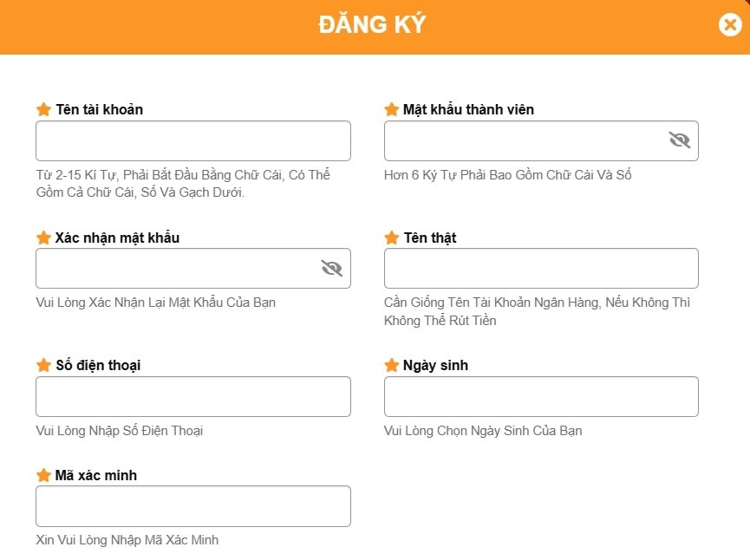Toggle visibility for Xác nhận mật khẩu
Image resolution: width=750 pixels, height=560 pixels.
[332, 268]
